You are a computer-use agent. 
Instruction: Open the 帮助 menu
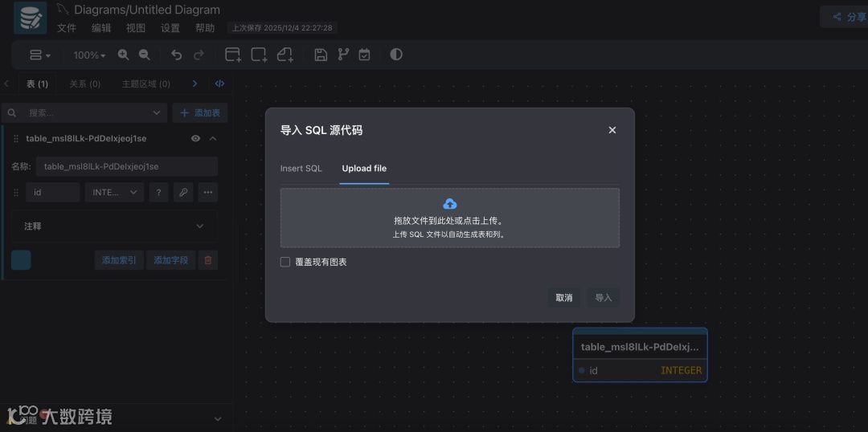[x=205, y=27]
